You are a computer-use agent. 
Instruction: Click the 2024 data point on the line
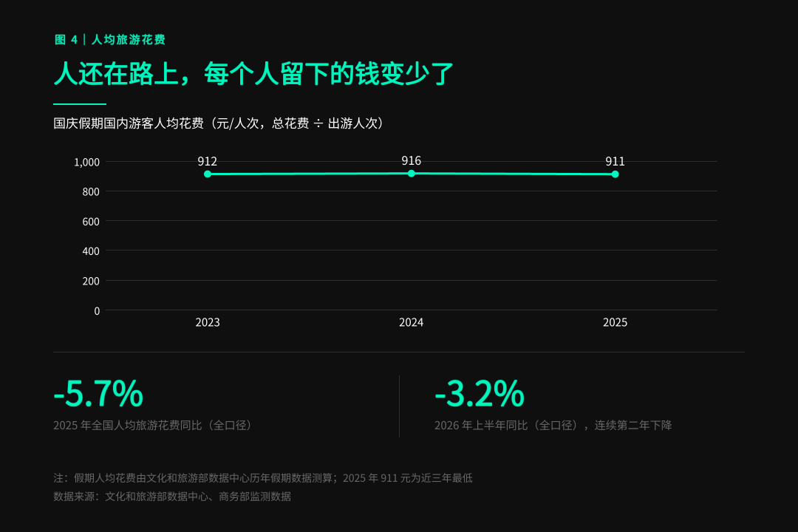(x=412, y=174)
